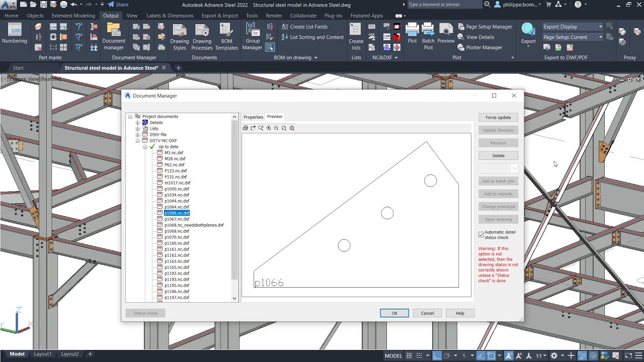Click View Details in Plot panel
This screenshot has width=644, height=362.
point(476,37)
